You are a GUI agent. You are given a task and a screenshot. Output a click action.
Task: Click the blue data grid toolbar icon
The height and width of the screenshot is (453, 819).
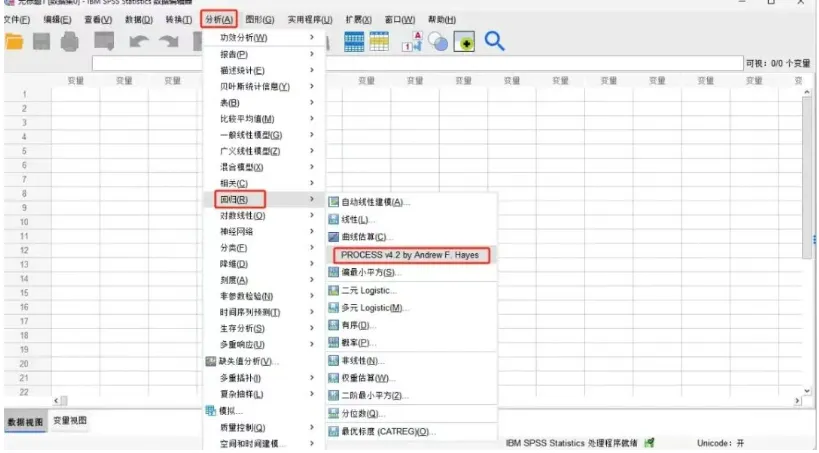tap(354, 42)
